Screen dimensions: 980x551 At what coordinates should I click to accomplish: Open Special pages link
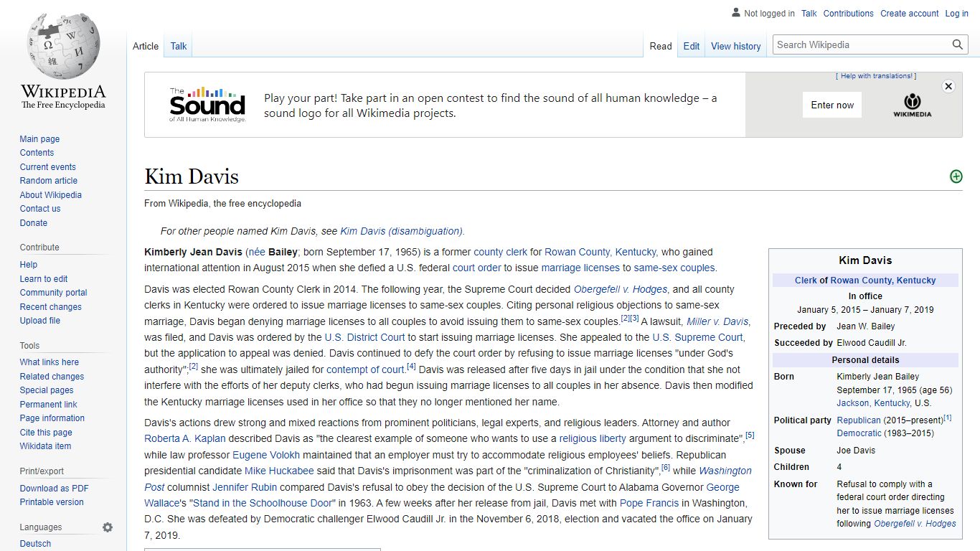(x=47, y=390)
